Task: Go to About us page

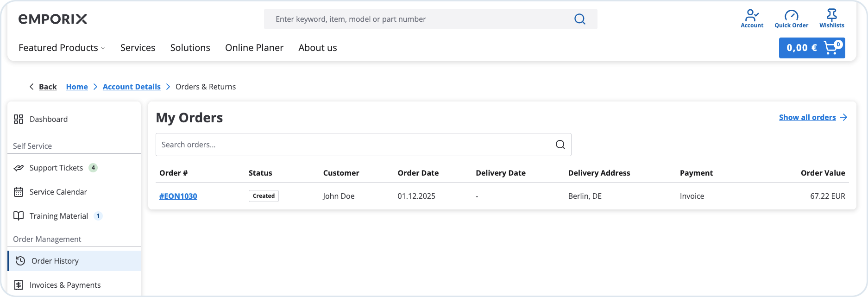Action: tap(317, 48)
